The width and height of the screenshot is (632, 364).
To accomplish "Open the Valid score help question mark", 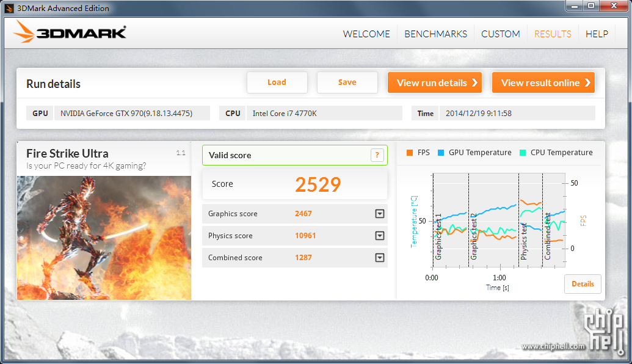I will tap(377, 155).
